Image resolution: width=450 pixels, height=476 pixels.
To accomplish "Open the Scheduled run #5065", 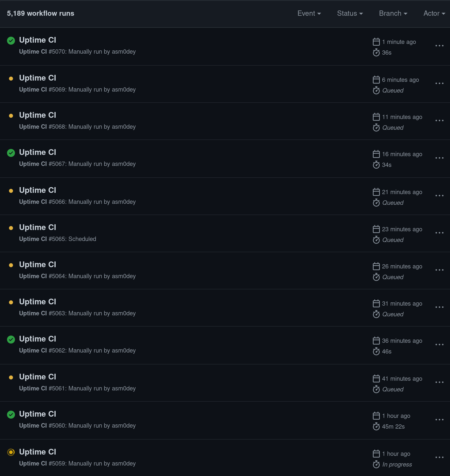I will click(x=37, y=227).
